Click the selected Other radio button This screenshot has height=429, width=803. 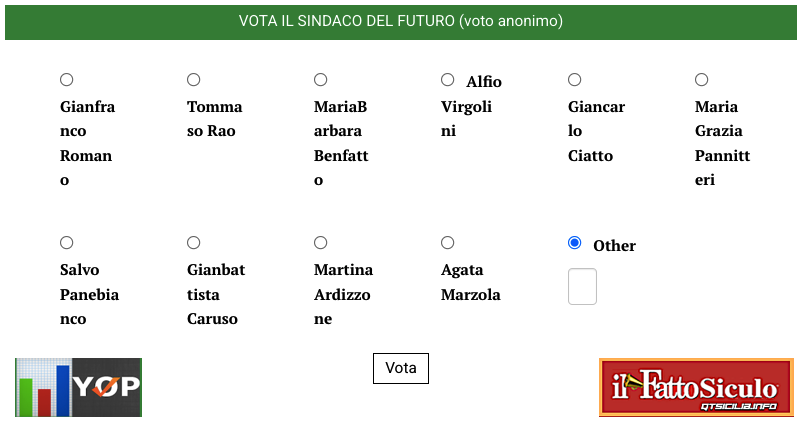click(575, 243)
